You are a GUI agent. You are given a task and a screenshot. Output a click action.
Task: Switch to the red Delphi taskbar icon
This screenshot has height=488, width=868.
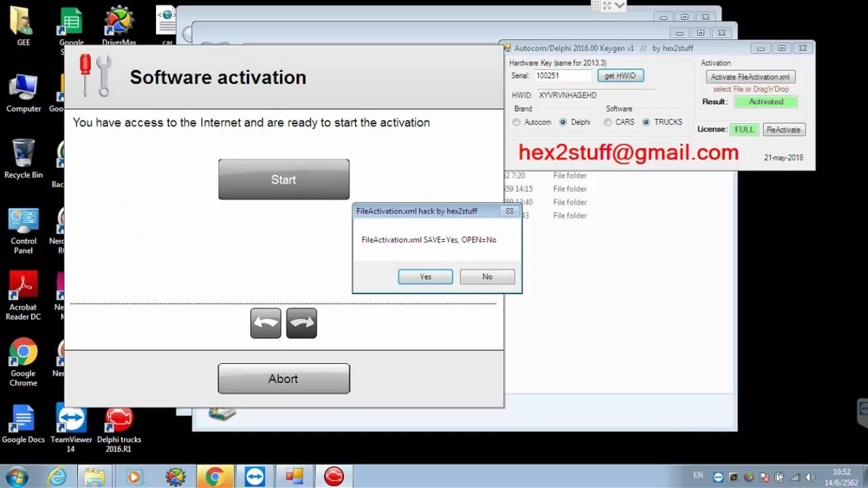point(334,476)
